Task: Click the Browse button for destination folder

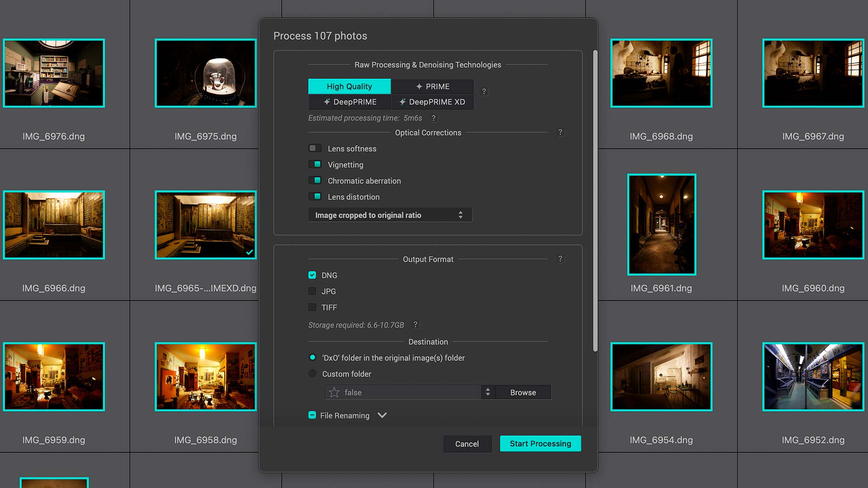Action: pos(523,392)
